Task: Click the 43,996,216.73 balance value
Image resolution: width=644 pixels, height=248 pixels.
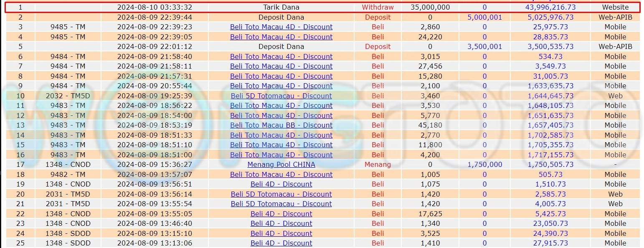Action: [x=550, y=7]
